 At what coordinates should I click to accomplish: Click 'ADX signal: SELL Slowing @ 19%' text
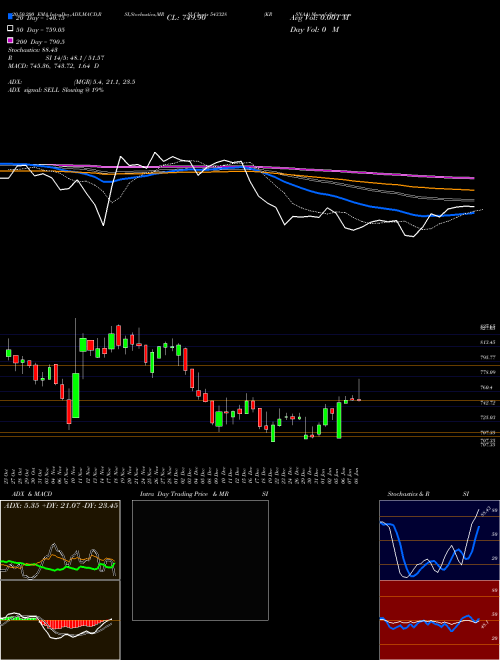[x=56, y=90]
